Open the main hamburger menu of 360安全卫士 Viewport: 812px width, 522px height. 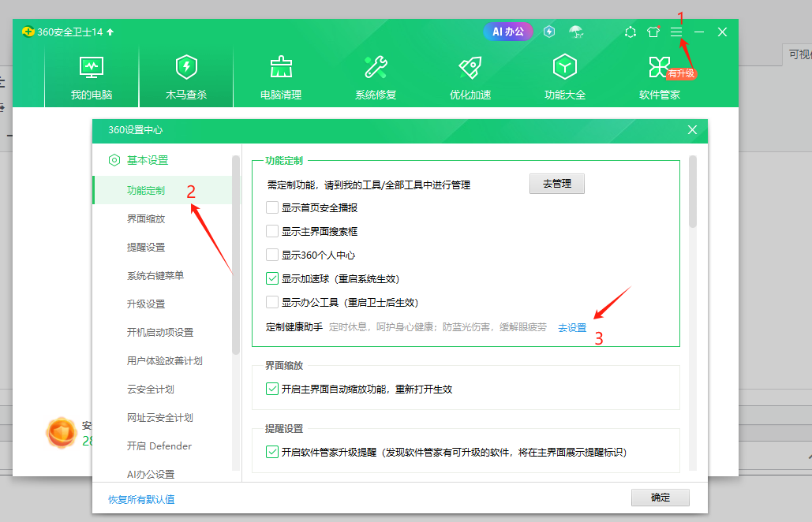coord(676,32)
